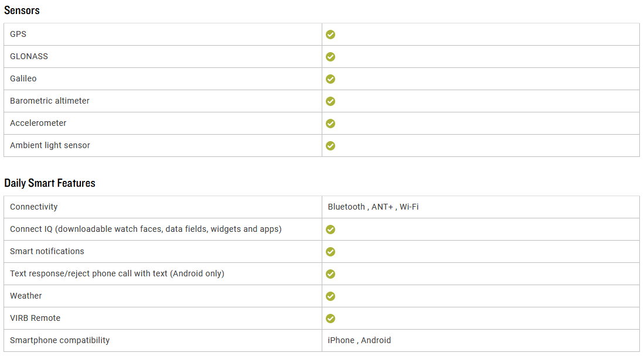The image size is (644, 356).
Task: Select the Sensors section heading
Action: 22,11
